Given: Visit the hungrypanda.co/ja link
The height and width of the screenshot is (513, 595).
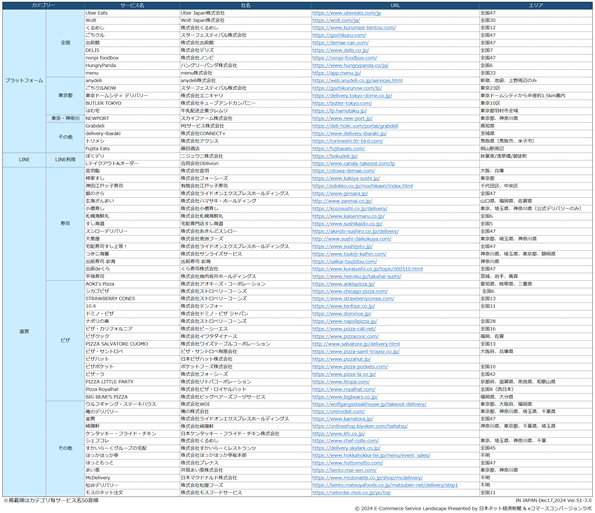Looking at the screenshot, I should 350,66.
